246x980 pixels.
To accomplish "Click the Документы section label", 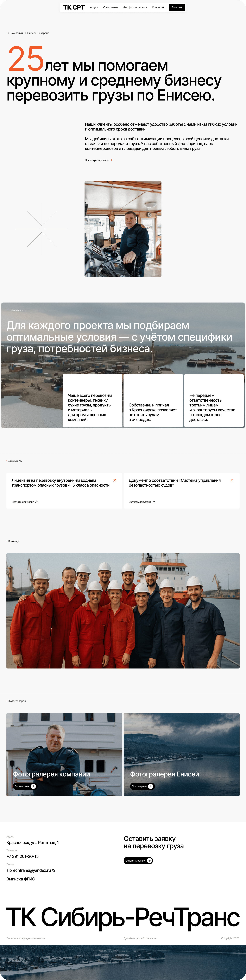I will [15, 461].
